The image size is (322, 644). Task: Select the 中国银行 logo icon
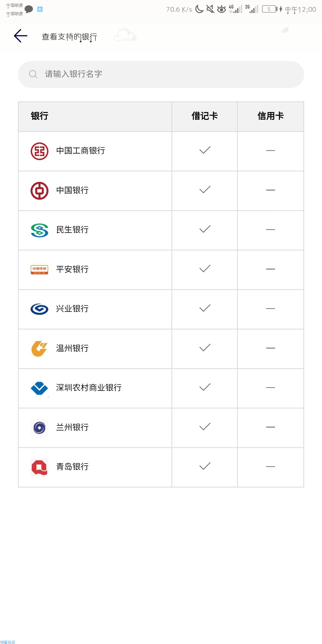[x=39, y=191]
